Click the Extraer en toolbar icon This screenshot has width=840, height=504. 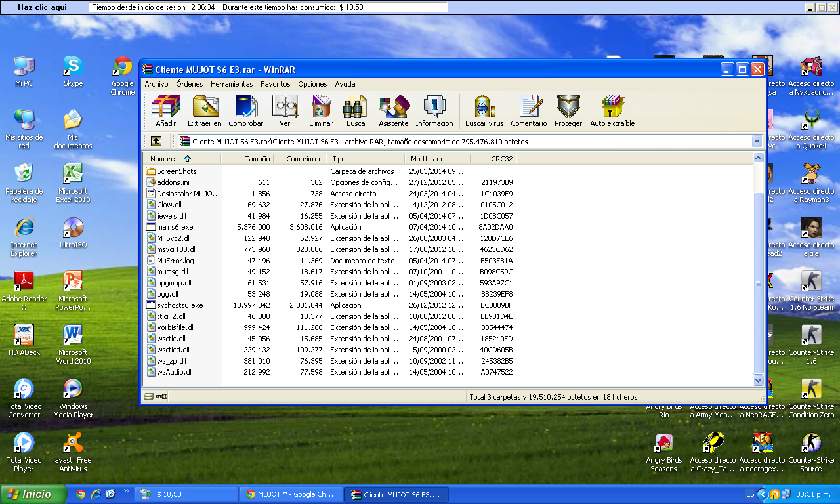pyautogui.click(x=205, y=110)
